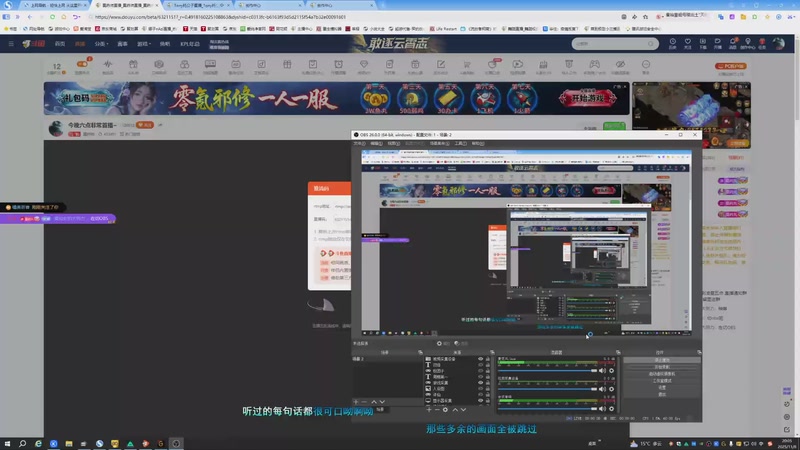
Task: Click the game ad thumbnail on right
Action: coord(691,115)
